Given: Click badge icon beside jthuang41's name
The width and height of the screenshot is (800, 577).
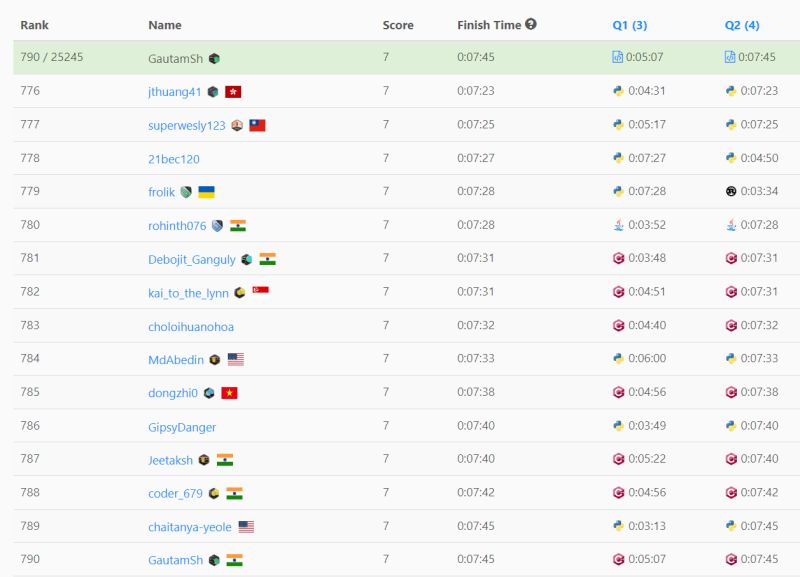Looking at the screenshot, I should coord(213,92).
